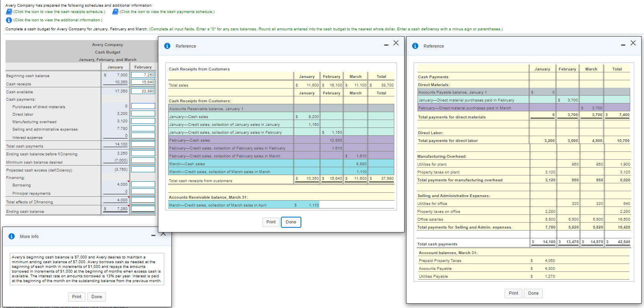Click March—Cash sales row label
The height and width of the screenshot is (308, 644).
tap(187, 164)
